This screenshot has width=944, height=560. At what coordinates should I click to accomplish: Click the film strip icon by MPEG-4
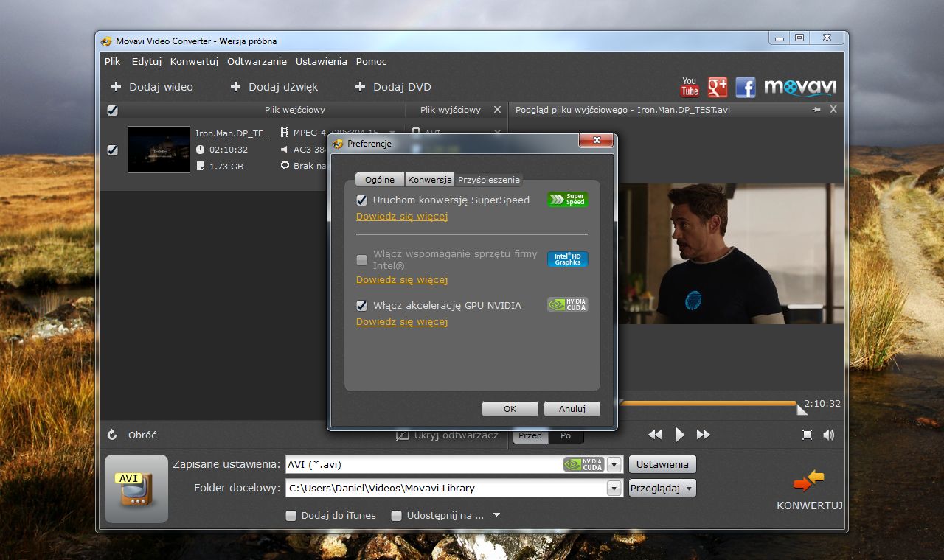285,133
